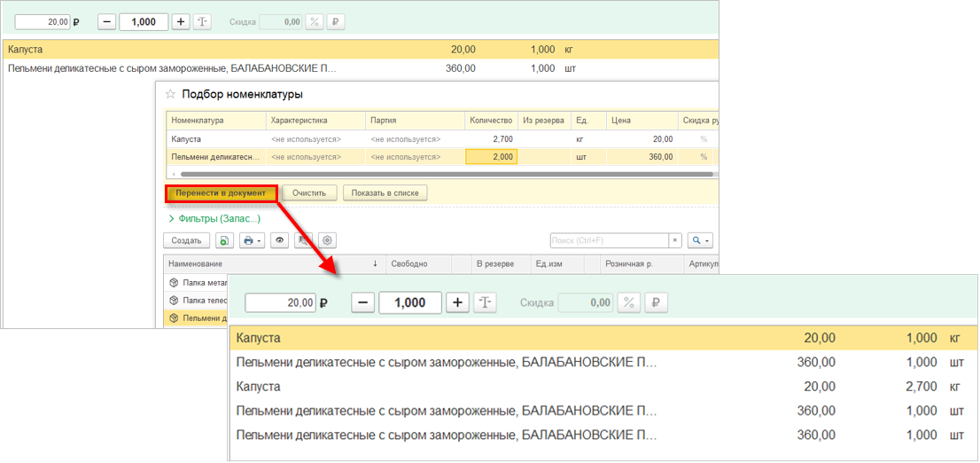This screenshot has width=980, height=463.
Task: Clear search with the x button
Action: click(x=675, y=240)
